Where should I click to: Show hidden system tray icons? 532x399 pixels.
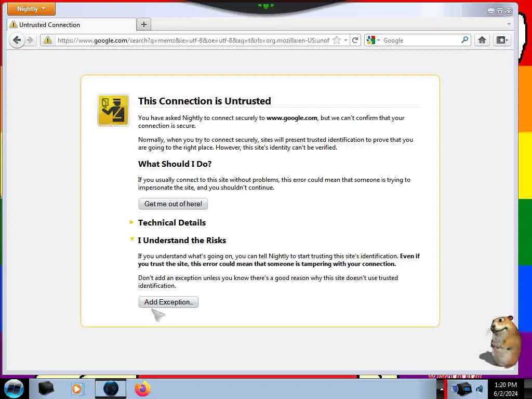click(442, 389)
